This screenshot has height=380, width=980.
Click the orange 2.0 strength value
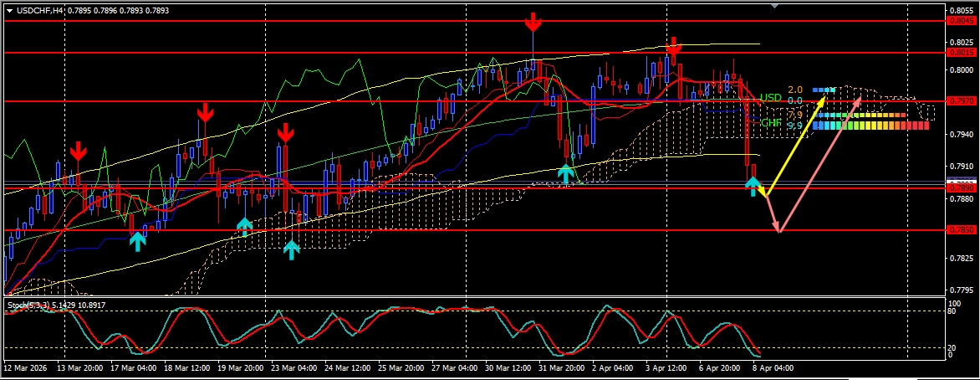click(795, 90)
